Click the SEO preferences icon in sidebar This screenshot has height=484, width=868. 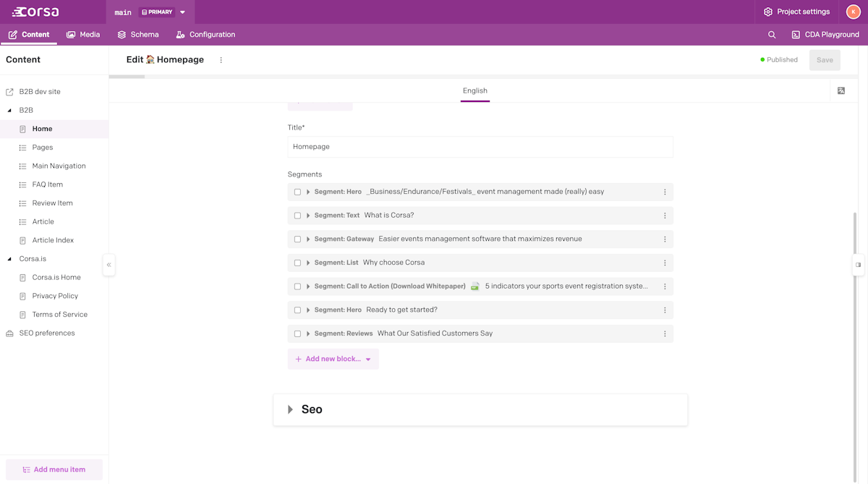[x=9, y=334]
